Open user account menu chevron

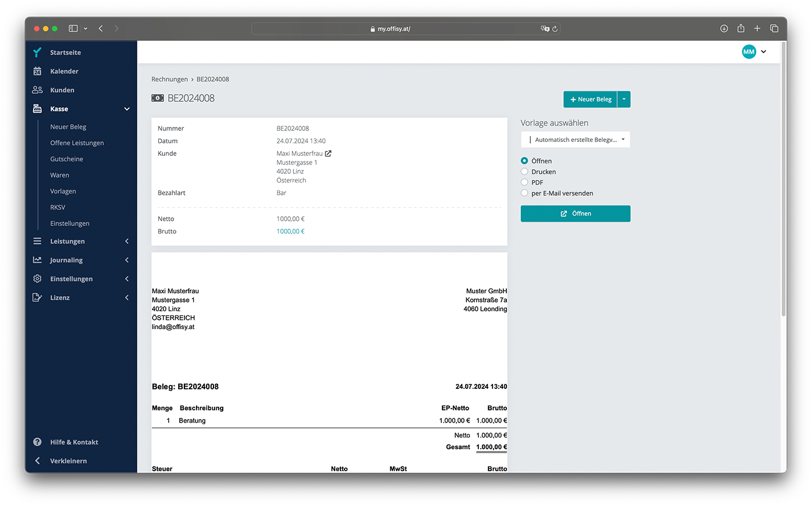[763, 52]
